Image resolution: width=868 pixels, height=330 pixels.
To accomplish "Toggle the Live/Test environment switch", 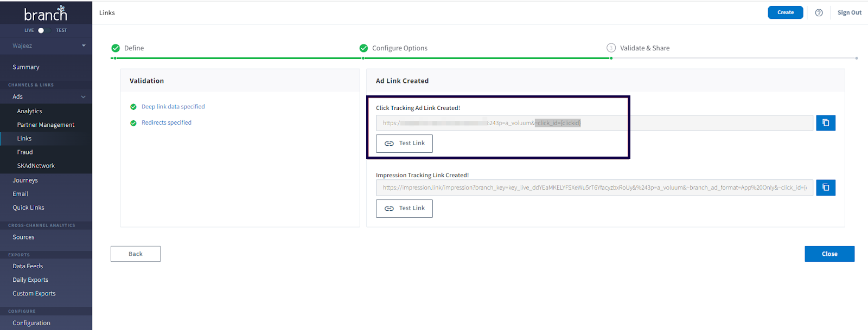I will 43,30.
